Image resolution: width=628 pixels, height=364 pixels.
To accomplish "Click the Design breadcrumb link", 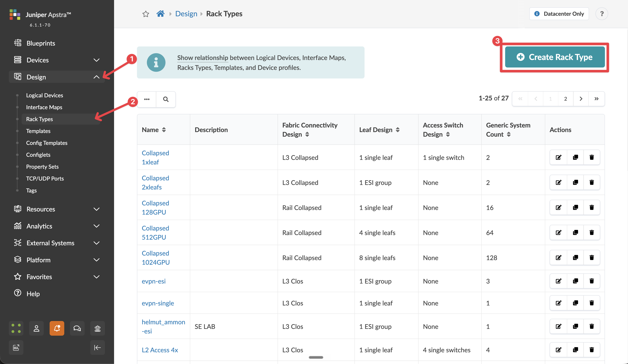I will pyautogui.click(x=186, y=14).
